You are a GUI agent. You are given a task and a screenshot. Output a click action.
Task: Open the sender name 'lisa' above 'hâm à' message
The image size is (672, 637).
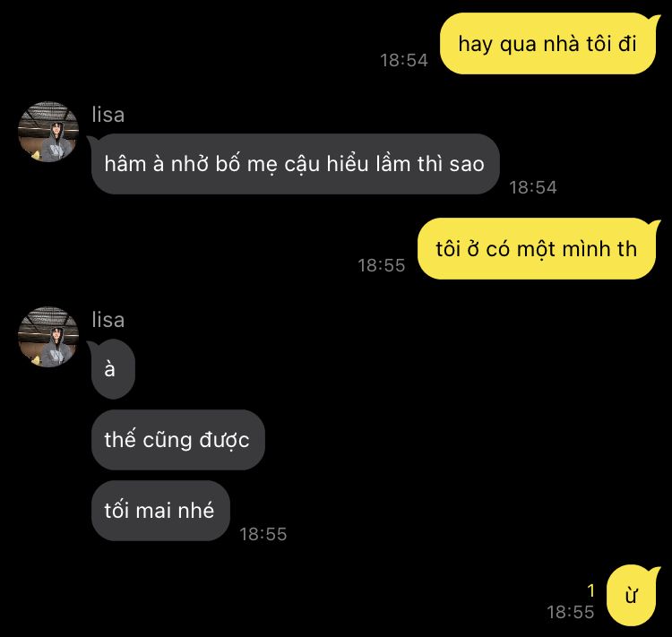pyautogui.click(x=108, y=115)
